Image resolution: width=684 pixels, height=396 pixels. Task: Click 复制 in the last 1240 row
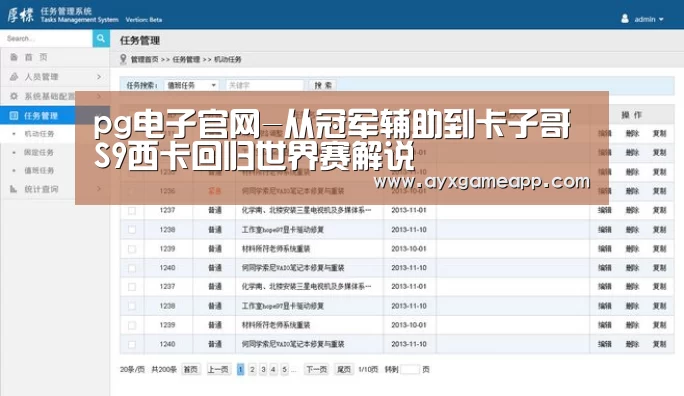point(660,344)
